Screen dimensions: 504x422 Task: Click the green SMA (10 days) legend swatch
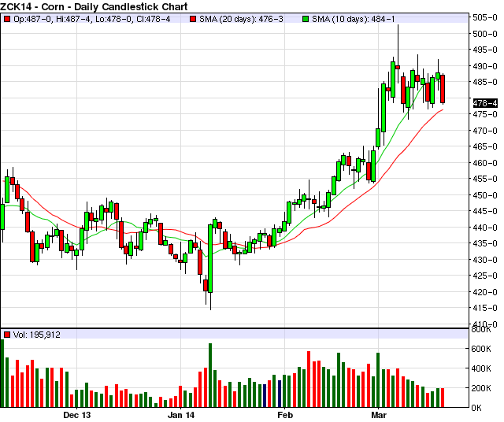306,19
